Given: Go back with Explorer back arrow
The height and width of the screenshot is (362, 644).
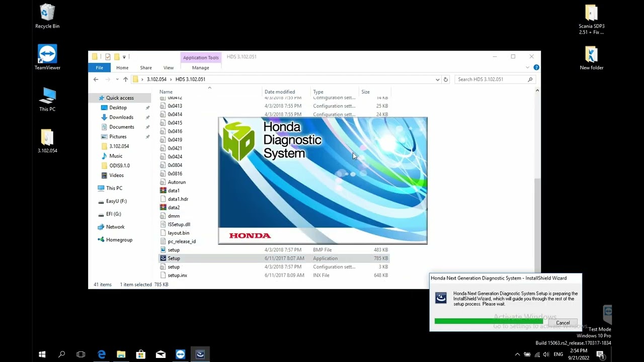Looking at the screenshot, I should 96,79.
